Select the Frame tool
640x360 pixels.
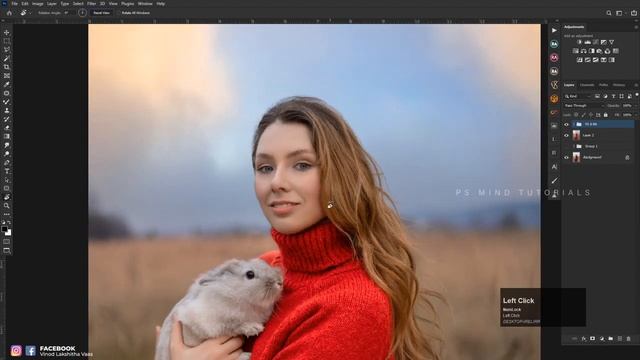click(7, 76)
